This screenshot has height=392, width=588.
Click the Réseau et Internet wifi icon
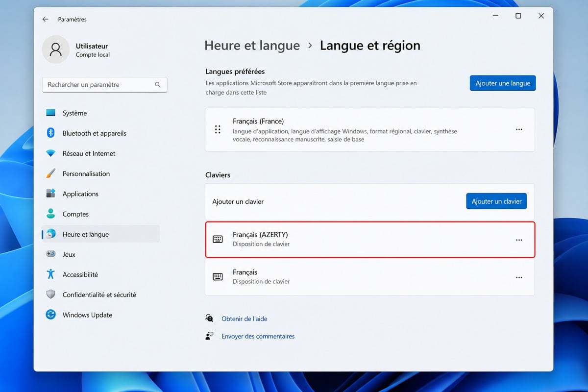tap(50, 153)
